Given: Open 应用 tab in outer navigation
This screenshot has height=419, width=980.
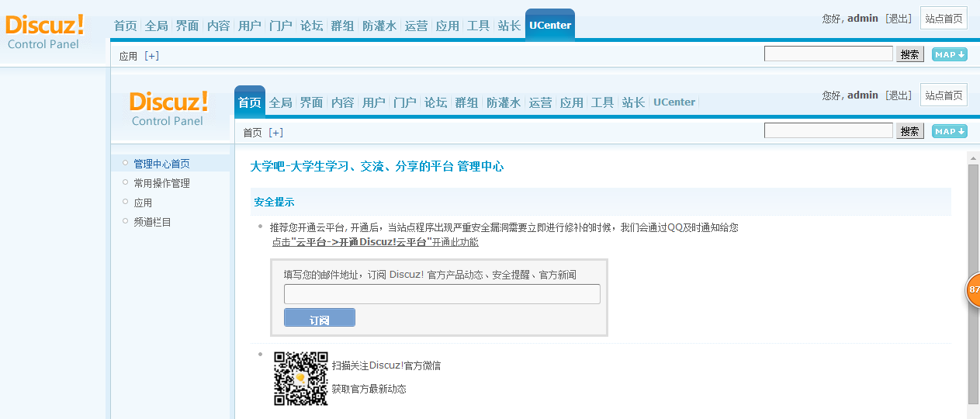Looking at the screenshot, I should coord(447,26).
